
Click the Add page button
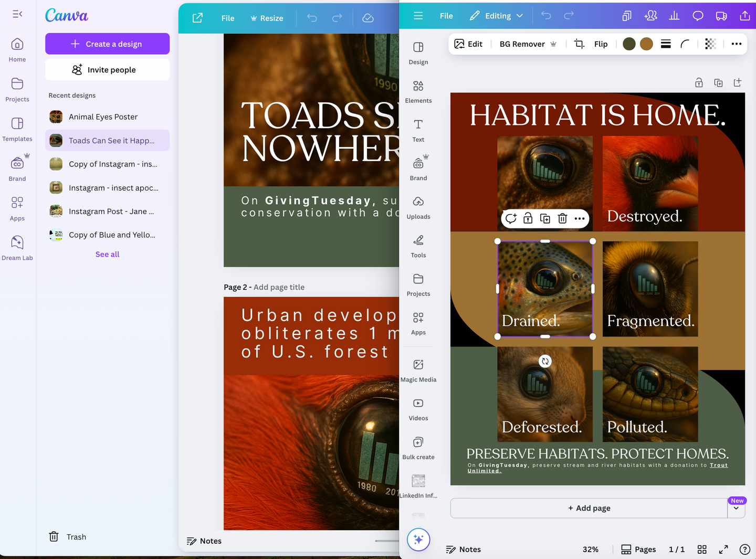pos(589,508)
